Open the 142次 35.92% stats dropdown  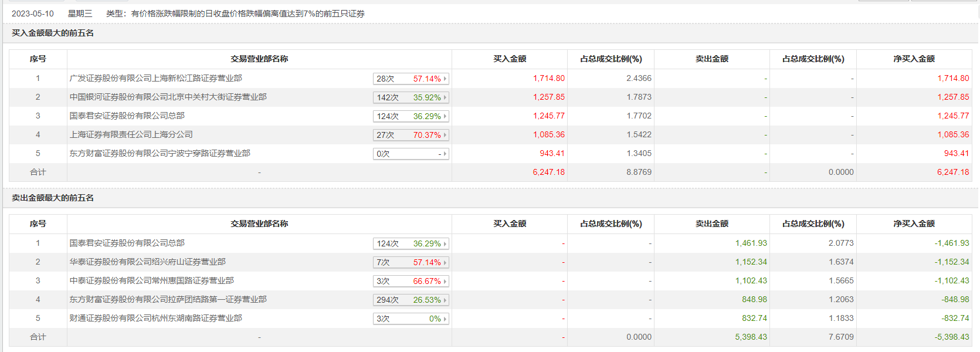click(x=445, y=97)
